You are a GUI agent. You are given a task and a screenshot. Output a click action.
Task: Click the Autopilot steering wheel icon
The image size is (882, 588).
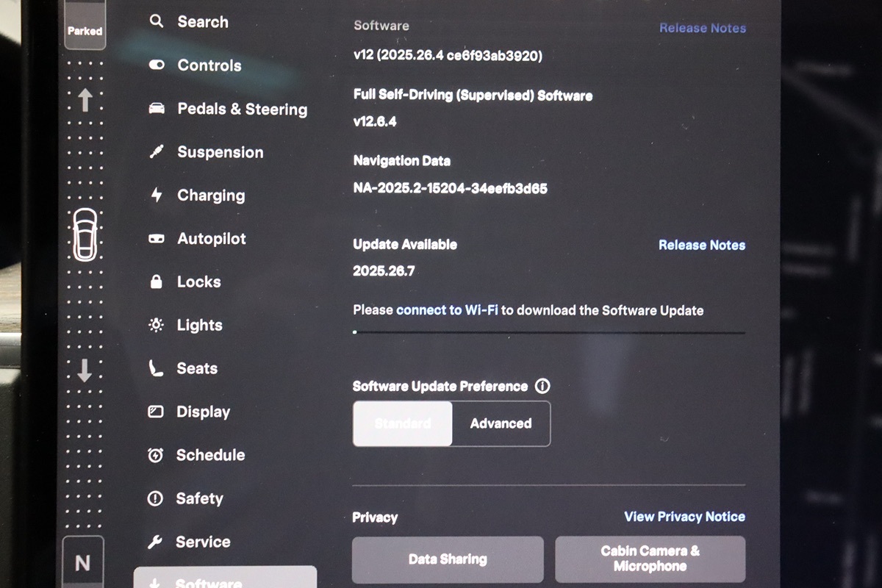click(x=156, y=239)
